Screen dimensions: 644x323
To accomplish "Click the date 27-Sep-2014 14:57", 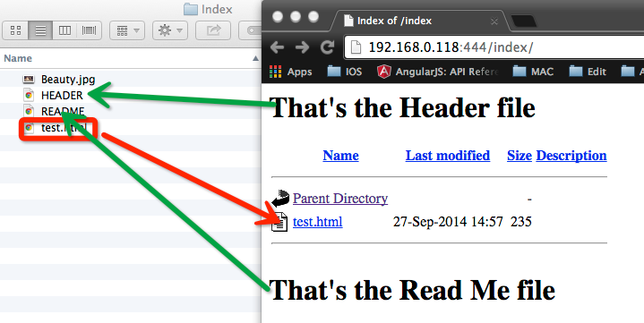I will point(448,222).
